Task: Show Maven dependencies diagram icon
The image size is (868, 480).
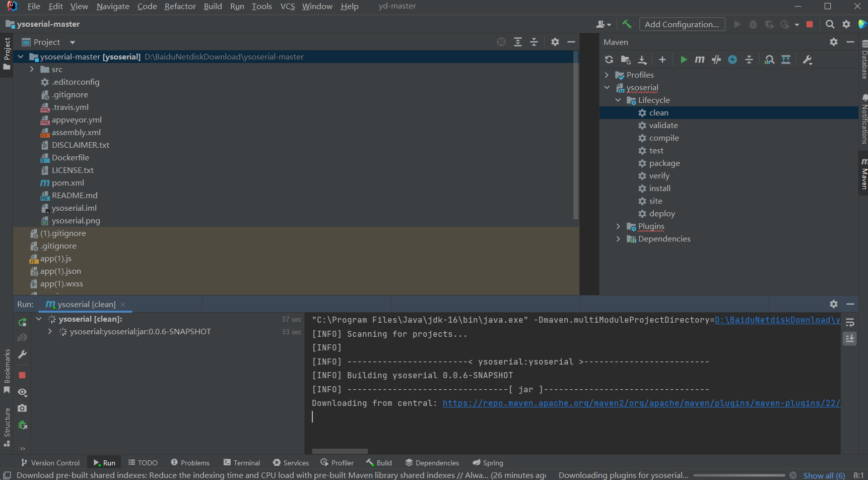Action: tap(786, 59)
